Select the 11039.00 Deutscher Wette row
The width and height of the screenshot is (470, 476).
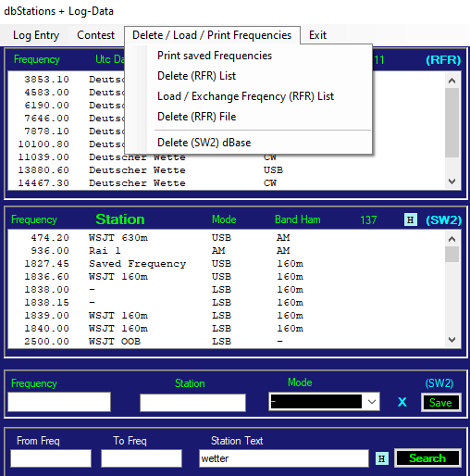coord(227,157)
